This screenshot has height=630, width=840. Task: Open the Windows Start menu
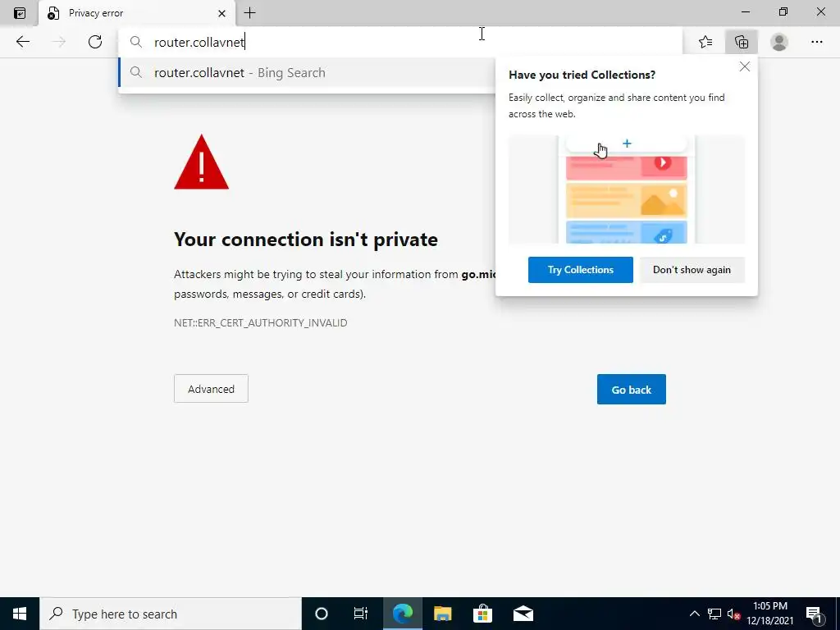(x=20, y=614)
